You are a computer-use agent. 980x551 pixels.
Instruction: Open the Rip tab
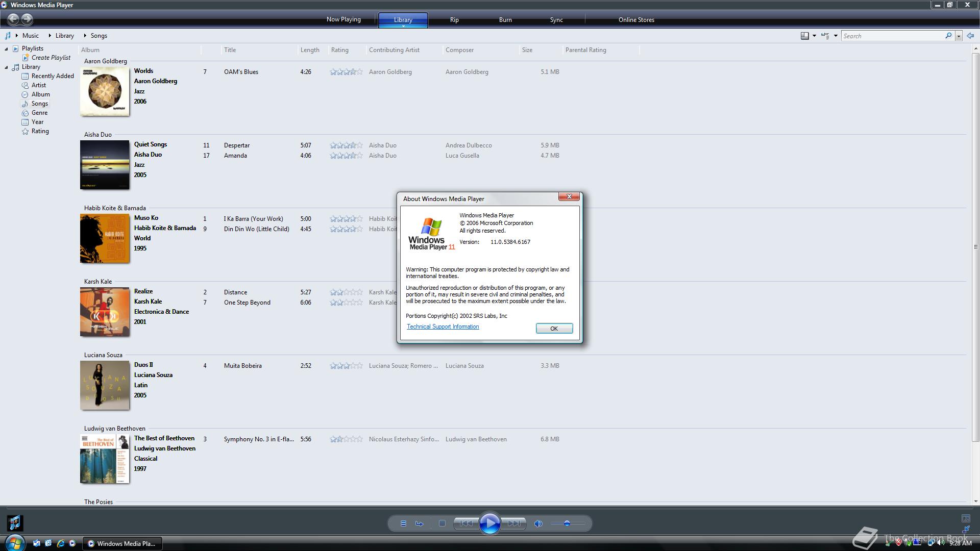point(454,20)
